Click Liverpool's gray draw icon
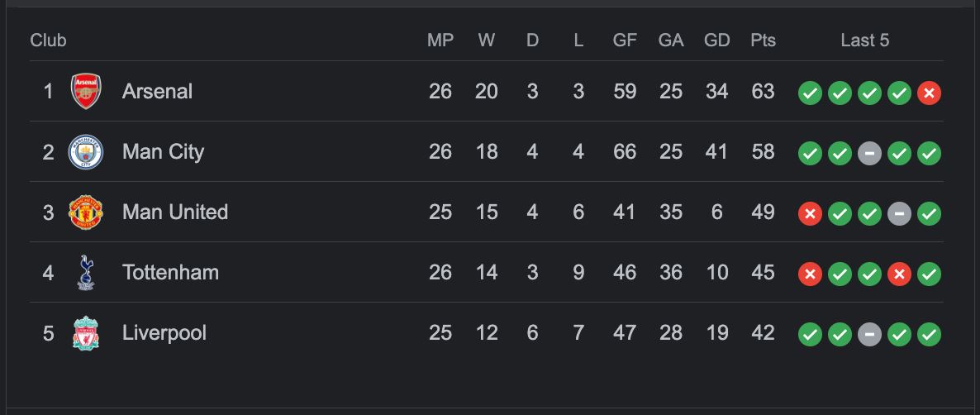Viewport: 980px width, 415px height. pos(869,334)
